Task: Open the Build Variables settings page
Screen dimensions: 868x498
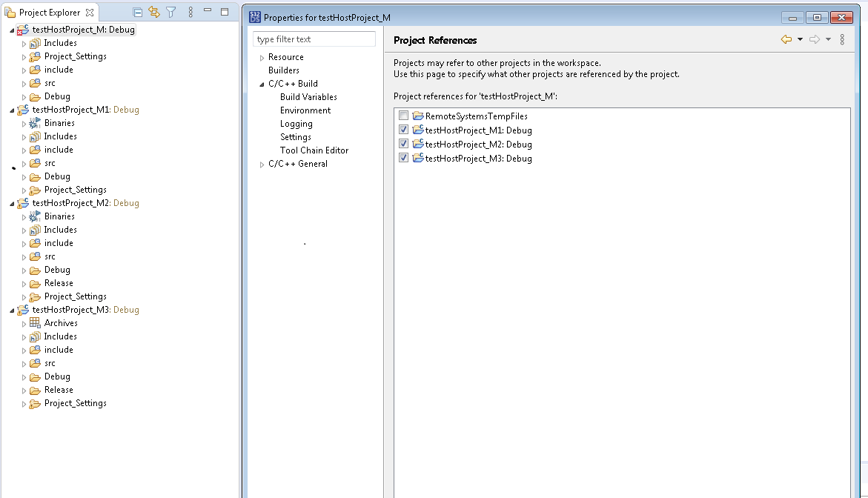Action: click(x=308, y=96)
